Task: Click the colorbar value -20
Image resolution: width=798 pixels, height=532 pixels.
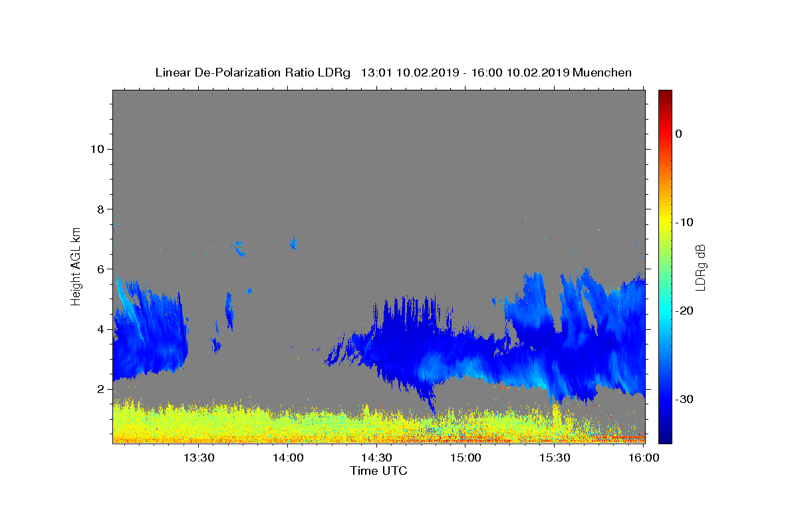Action: [x=685, y=311]
